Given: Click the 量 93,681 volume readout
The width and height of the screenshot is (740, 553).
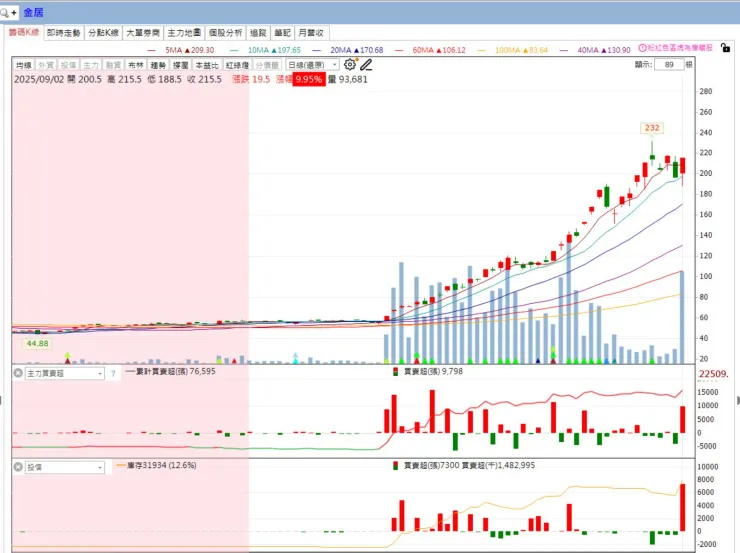Looking at the screenshot, I should pyautogui.click(x=348, y=79).
